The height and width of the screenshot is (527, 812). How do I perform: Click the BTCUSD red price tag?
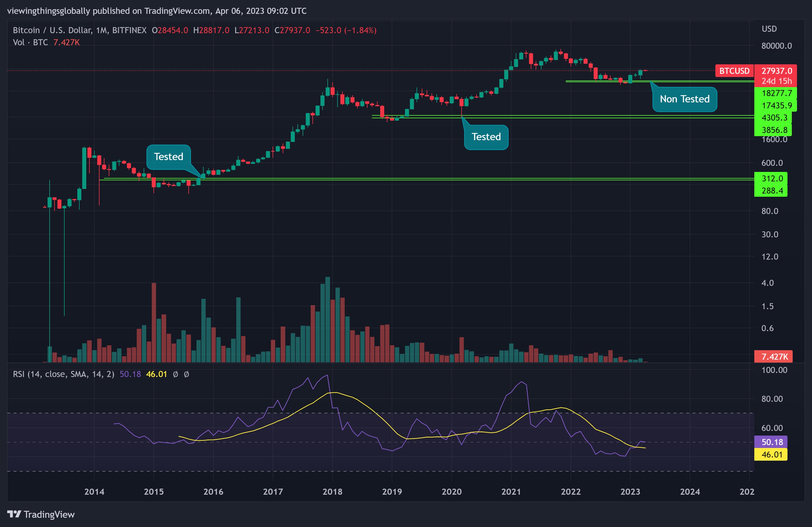coord(735,71)
